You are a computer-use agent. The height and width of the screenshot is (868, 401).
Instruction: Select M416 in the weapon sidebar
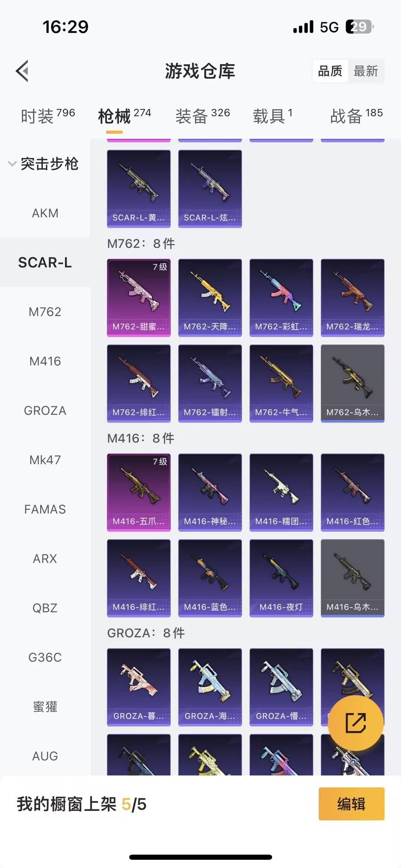pos(45,361)
